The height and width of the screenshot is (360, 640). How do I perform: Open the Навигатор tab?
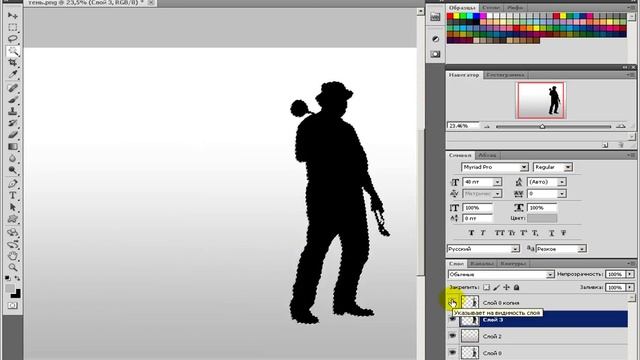pyautogui.click(x=464, y=75)
